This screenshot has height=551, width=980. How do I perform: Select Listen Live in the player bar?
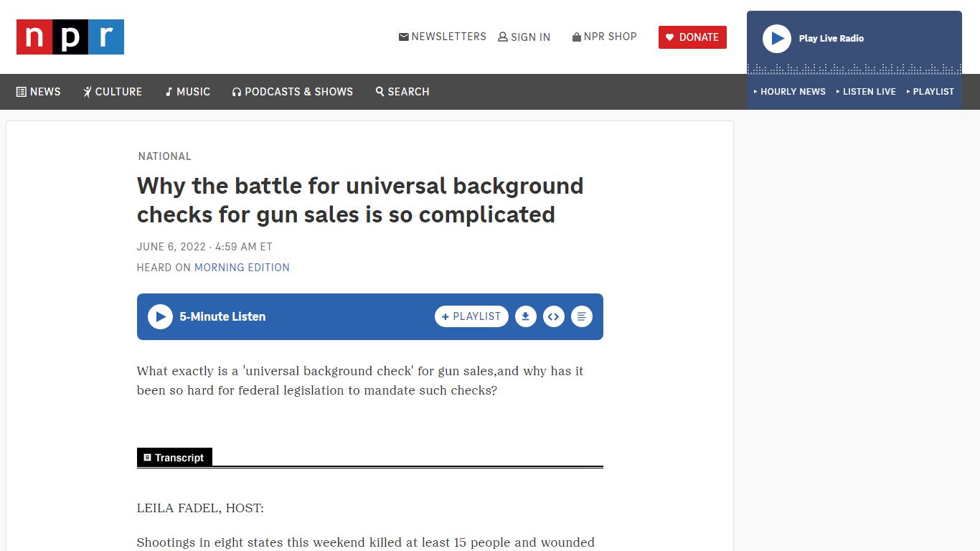(x=866, y=92)
